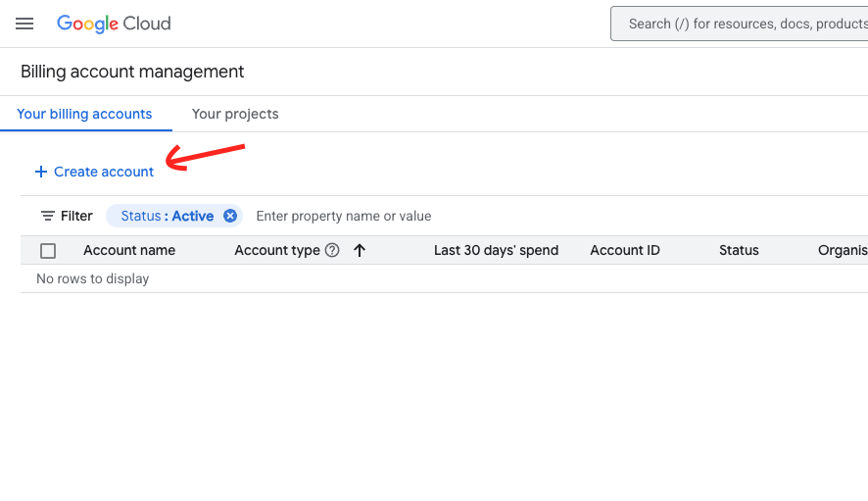This screenshot has height=501, width=868.
Task: Click the Create account link
Action: [104, 172]
